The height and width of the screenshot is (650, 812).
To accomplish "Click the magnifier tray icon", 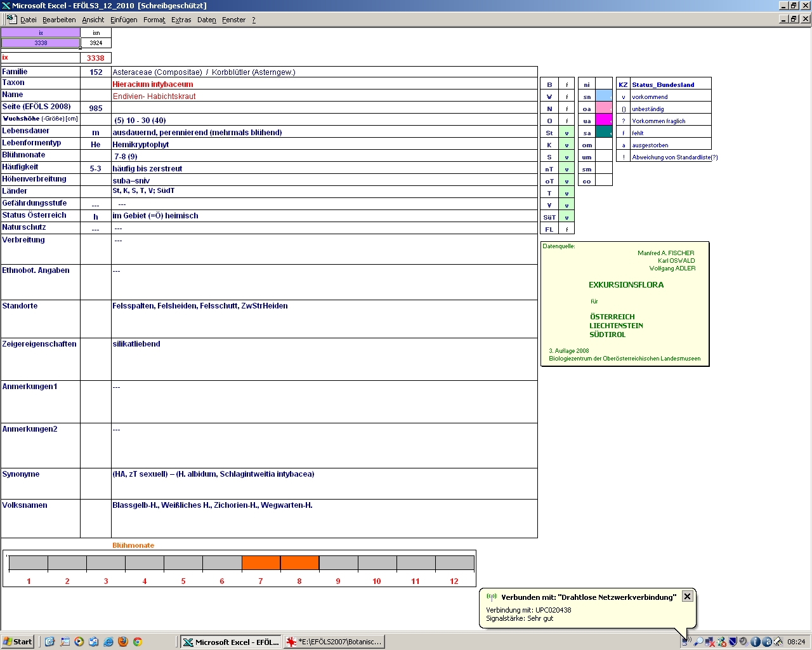I will click(x=698, y=642).
